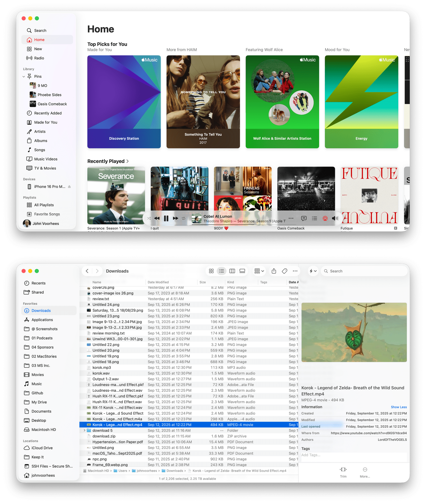Switch Finder to list view
Viewport: 426px width, 504px height.
point(221,271)
